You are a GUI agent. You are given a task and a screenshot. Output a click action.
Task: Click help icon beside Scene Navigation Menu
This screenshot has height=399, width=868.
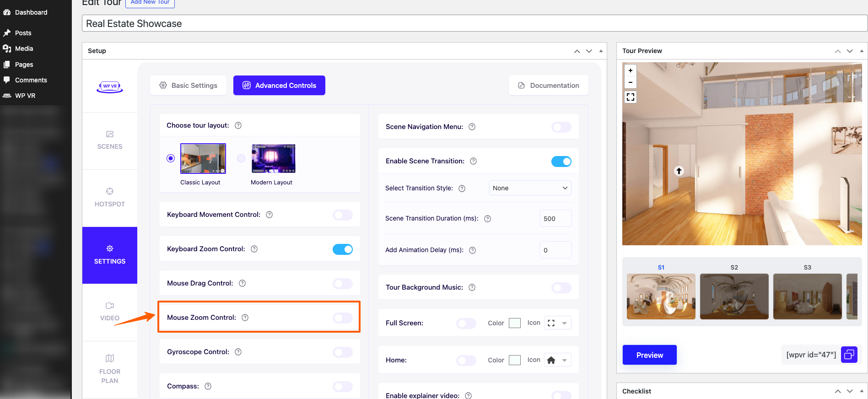[x=472, y=127]
